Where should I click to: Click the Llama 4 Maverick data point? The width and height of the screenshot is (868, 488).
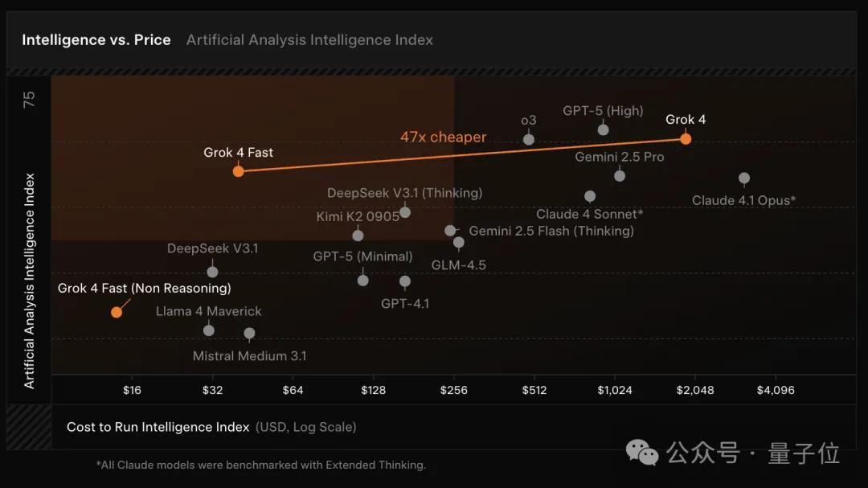point(209,330)
